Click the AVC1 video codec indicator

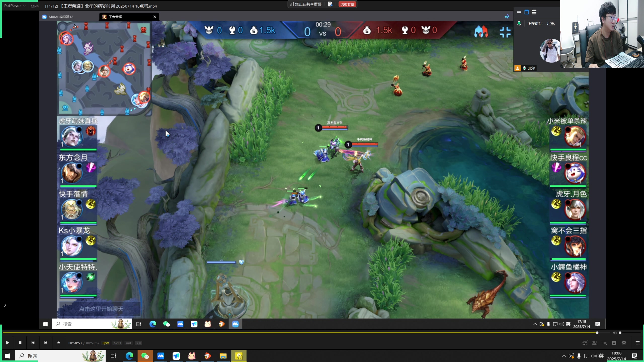tap(117, 343)
